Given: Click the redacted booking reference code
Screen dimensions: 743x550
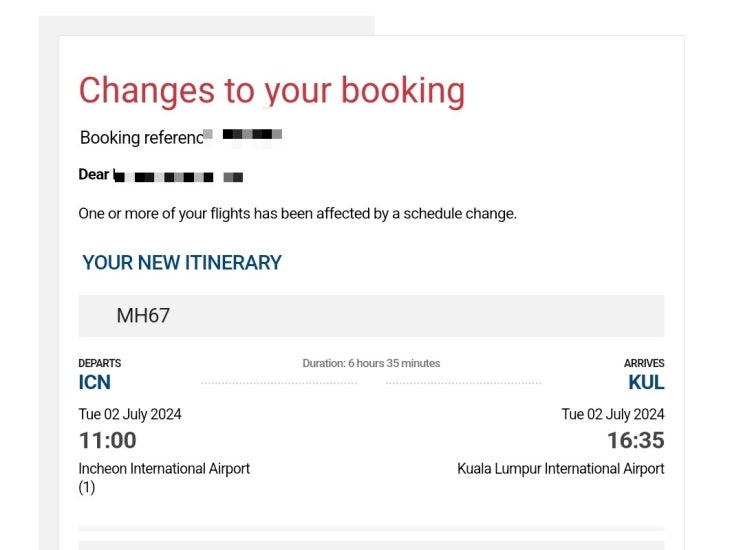Looking at the screenshot, I should tap(251, 134).
